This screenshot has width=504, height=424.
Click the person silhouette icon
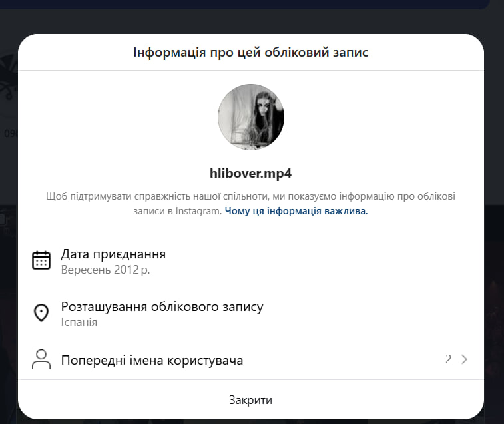41,359
